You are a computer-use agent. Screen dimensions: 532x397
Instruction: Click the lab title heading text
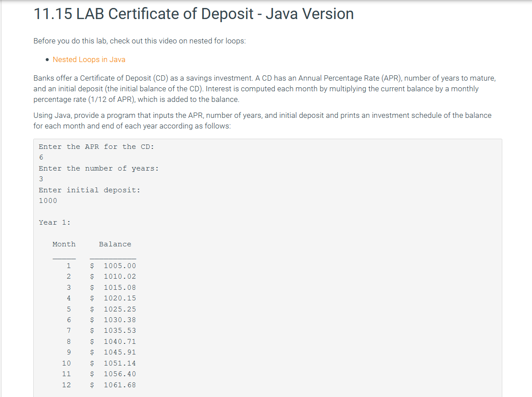tap(193, 14)
